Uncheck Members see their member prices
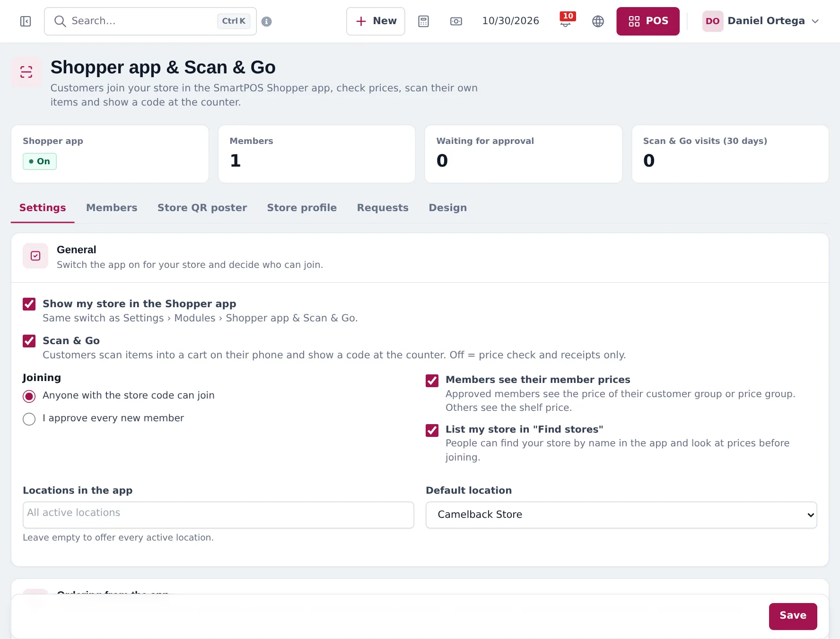Image resolution: width=840 pixels, height=639 pixels. coord(432,381)
